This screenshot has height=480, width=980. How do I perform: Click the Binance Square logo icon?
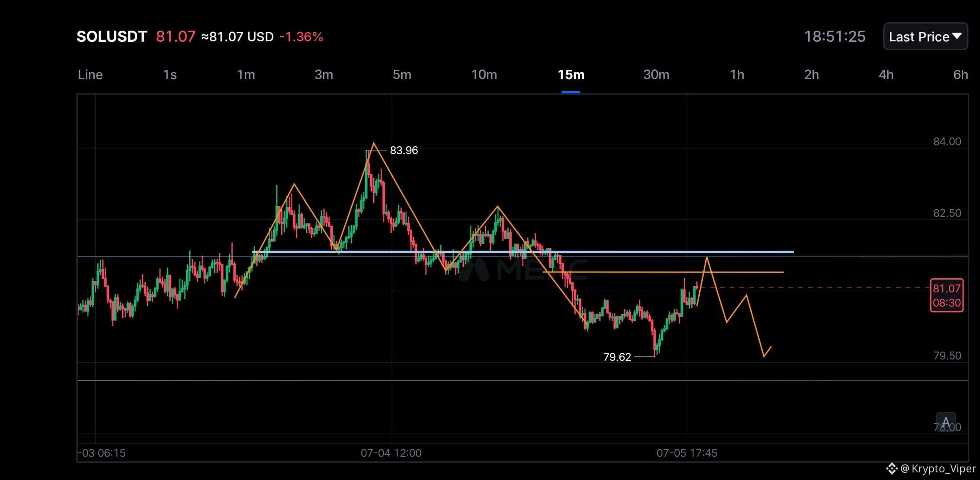[892, 468]
